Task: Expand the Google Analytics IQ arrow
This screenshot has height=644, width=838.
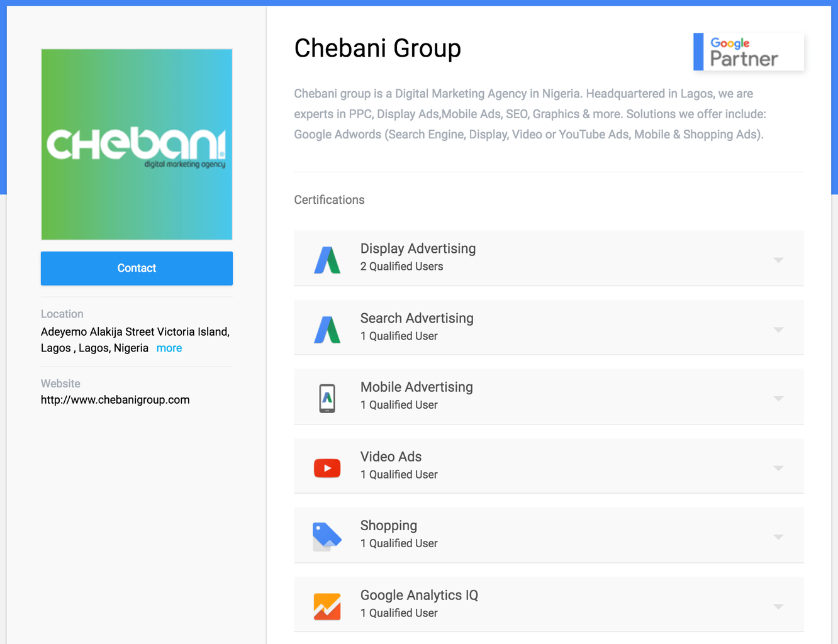Action: coord(778,607)
